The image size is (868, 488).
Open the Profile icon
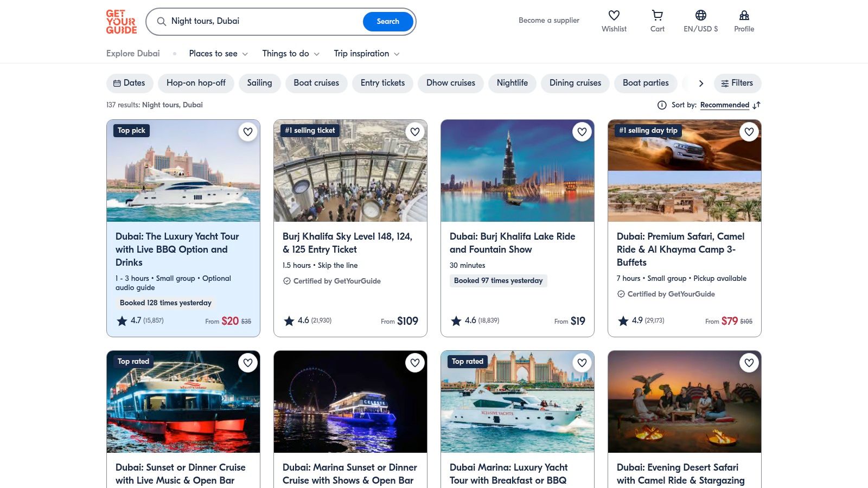pyautogui.click(x=744, y=16)
